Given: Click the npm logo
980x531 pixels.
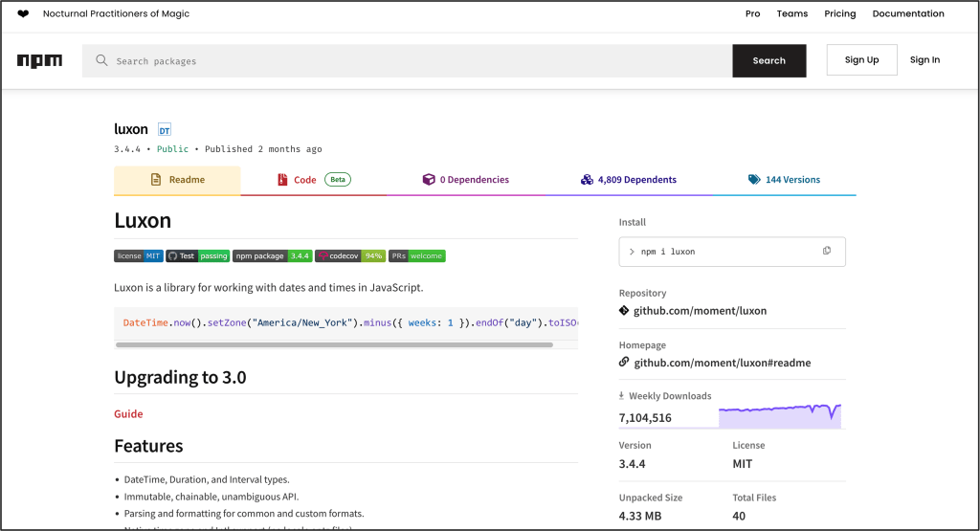Looking at the screenshot, I should pos(39,60).
